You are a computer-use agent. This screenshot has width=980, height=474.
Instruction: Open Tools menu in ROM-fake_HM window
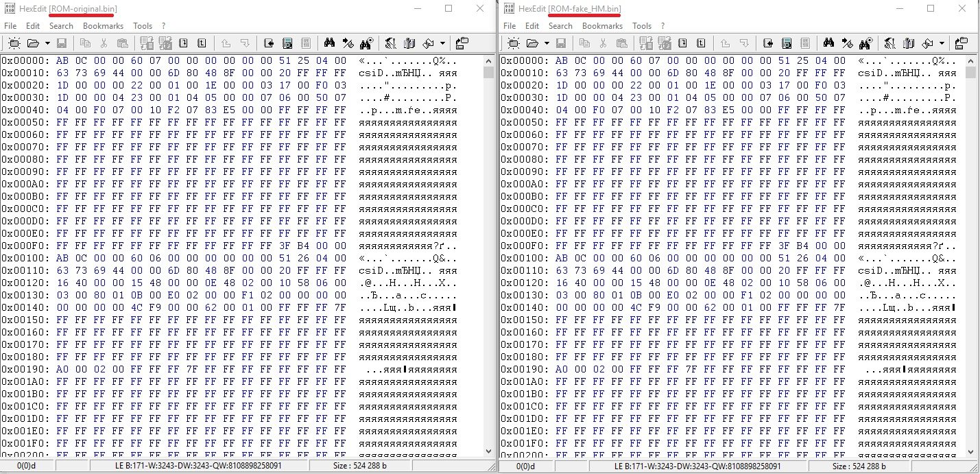tap(642, 26)
